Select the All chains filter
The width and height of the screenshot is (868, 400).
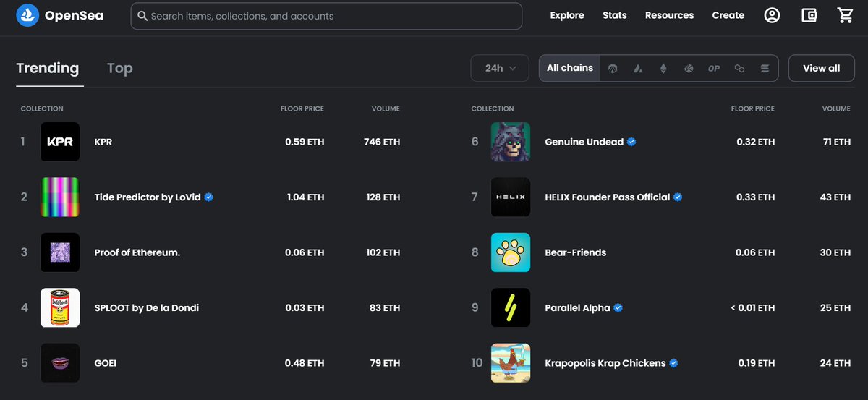570,68
